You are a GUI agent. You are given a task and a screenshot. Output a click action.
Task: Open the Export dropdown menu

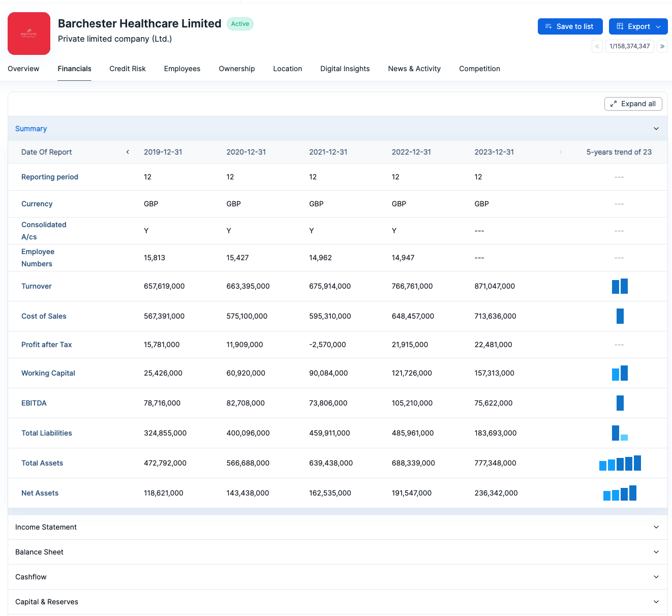[638, 26]
